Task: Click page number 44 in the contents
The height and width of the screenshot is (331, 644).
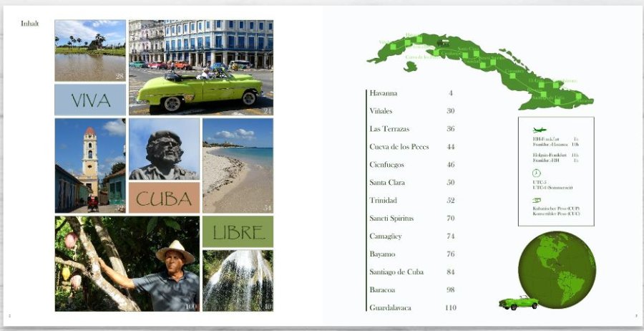Action: pyautogui.click(x=451, y=147)
